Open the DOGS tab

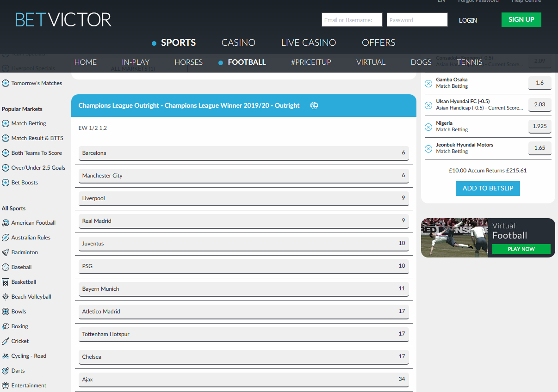click(421, 62)
